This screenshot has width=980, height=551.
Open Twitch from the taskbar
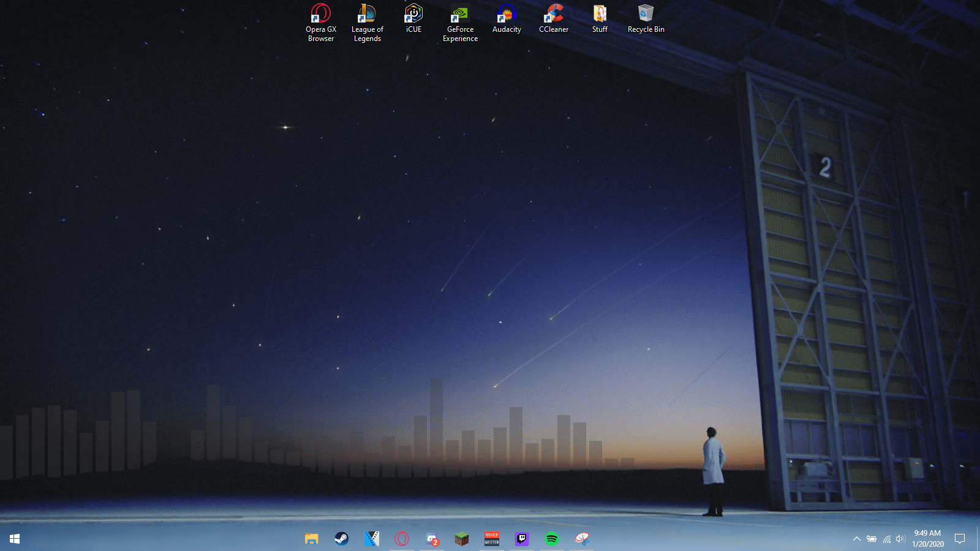point(521,539)
